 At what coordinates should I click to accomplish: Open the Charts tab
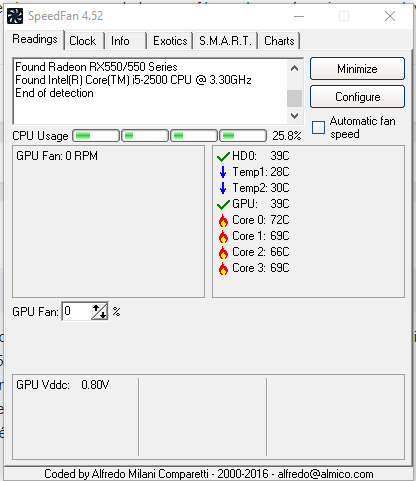(x=279, y=41)
